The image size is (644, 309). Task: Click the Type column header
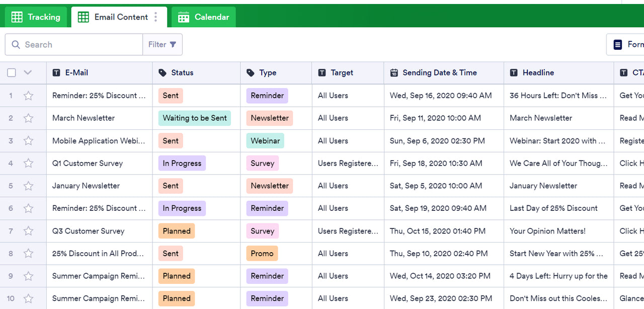coord(276,72)
